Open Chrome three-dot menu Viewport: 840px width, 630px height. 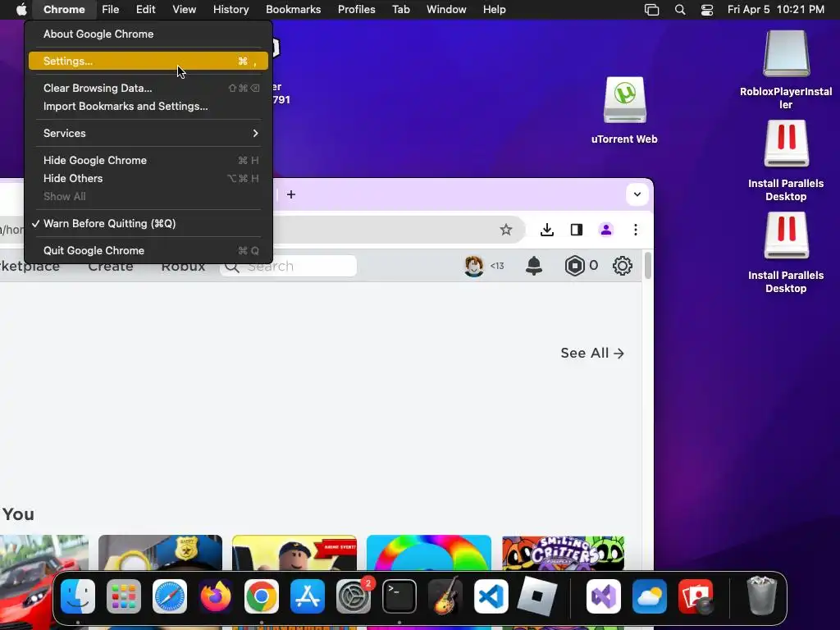(636, 230)
